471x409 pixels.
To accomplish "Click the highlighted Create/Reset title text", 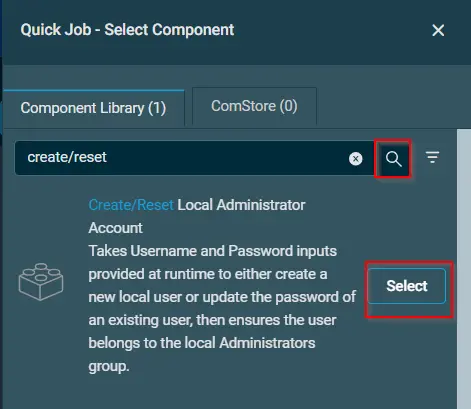I will [x=131, y=205].
